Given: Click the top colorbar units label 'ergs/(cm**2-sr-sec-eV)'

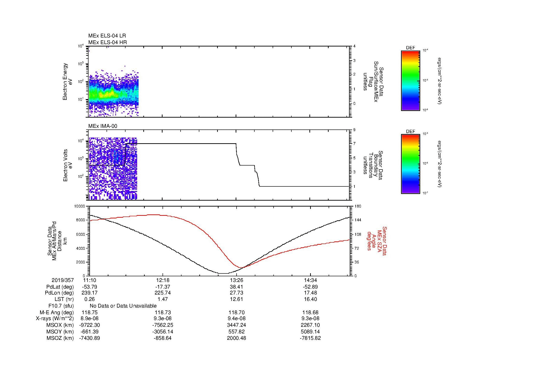Looking at the screenshot, I should [x=439, y=81].
